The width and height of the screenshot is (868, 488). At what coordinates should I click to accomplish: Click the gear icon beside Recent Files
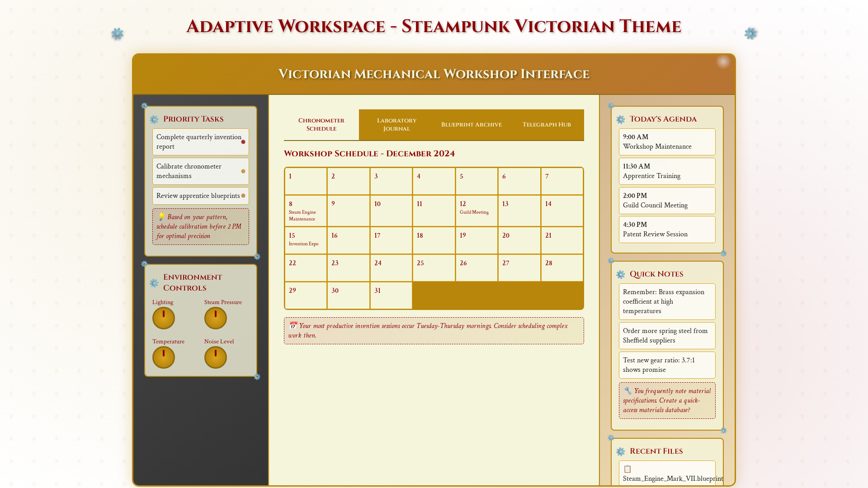pyautogui.click(x=621, y=452)
